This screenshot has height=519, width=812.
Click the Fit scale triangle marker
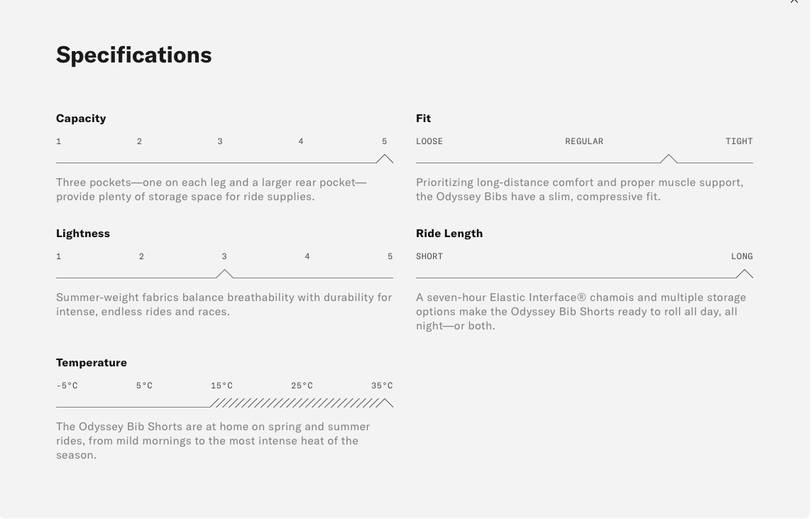coord(669,159)
